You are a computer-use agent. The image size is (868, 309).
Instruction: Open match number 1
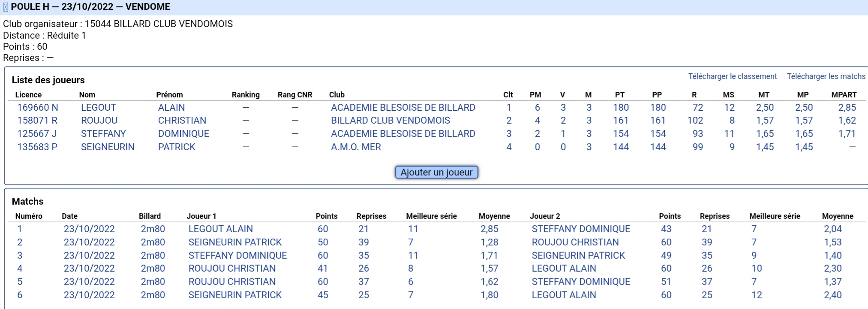(x=19, y=229)
